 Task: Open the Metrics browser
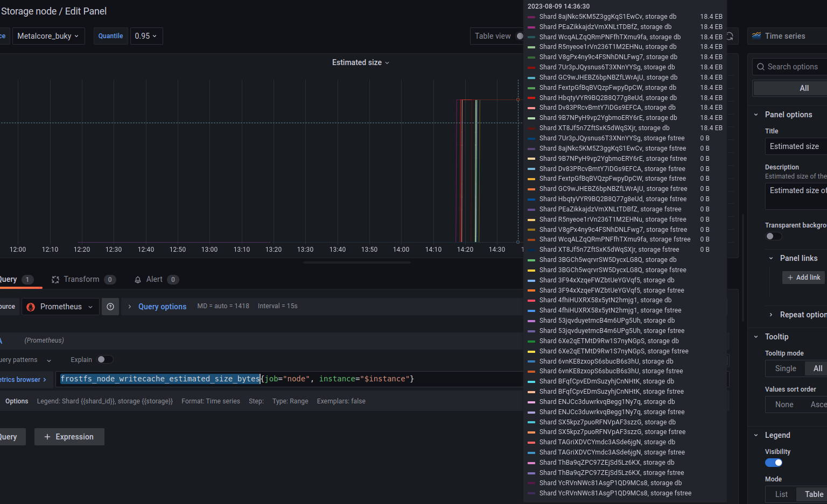coord(24,380)
